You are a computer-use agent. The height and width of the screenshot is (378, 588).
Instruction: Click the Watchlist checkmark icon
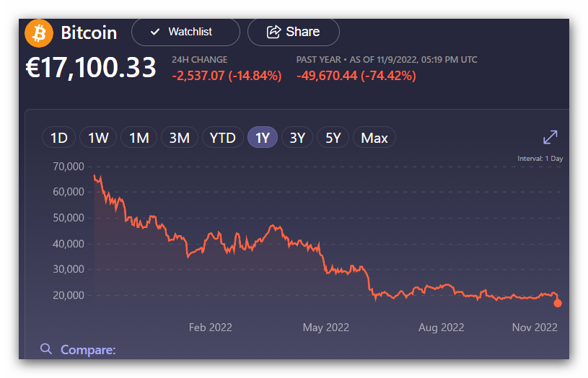(x=155, y=32)
